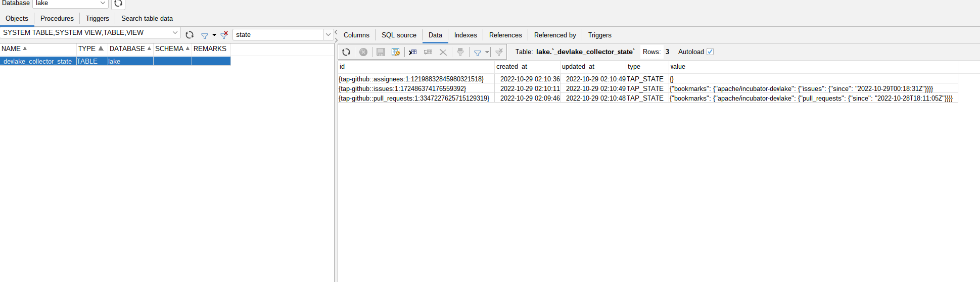The height and width of the screenshot is (282, 980).
Task: Remove the objects list filter (red X funnel)
Action: tap(224, 35)
